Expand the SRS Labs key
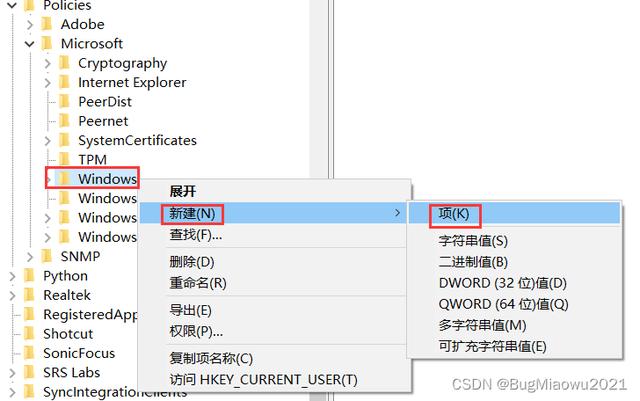The image size is (640, 401). coord(12,373)
